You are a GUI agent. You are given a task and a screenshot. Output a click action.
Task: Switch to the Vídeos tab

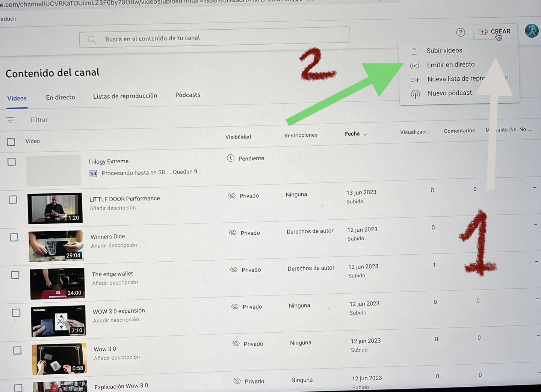pyautogui.click(x=17, y=98)
